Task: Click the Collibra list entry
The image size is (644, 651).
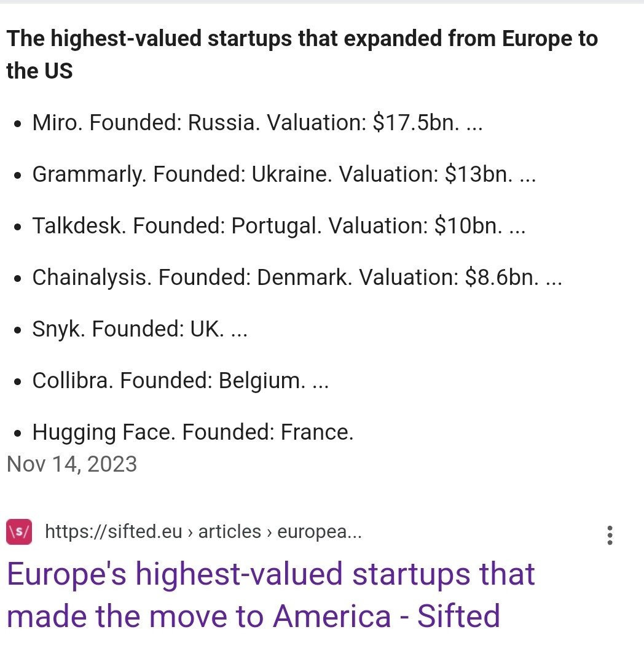Action: coord(179,381)
